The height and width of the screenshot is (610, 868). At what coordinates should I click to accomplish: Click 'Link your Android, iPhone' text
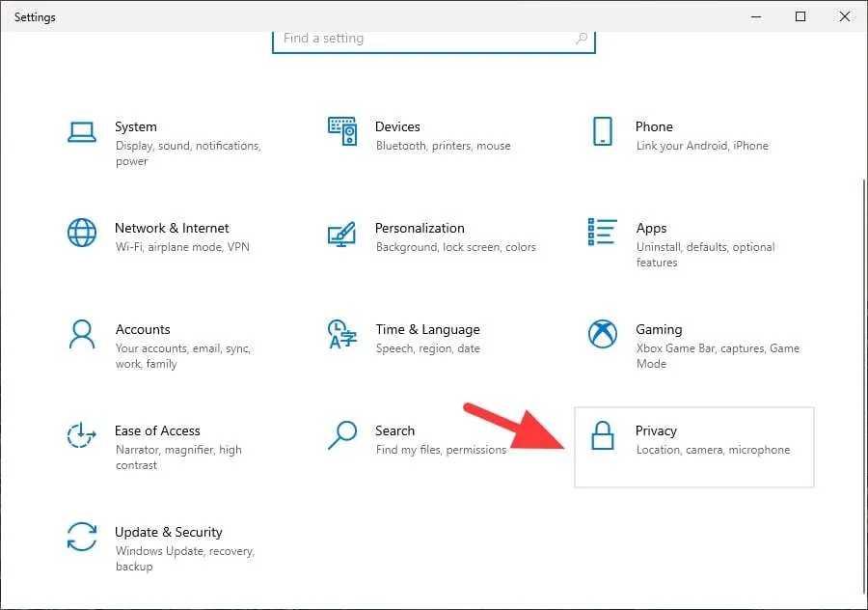[x=702, y=146]
